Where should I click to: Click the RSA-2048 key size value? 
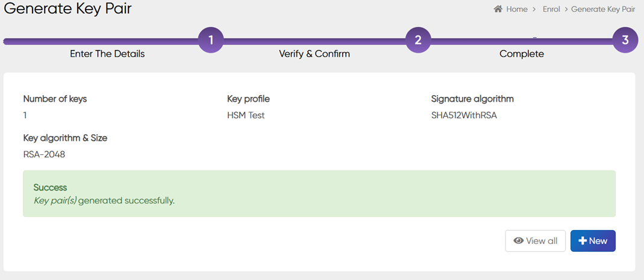click(x=44, y=154)
